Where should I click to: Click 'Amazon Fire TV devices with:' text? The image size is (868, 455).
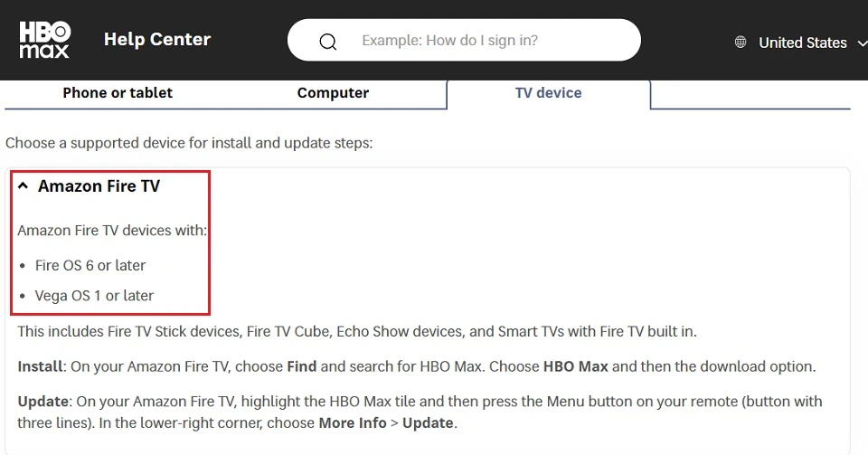click(x=112, y=231)
